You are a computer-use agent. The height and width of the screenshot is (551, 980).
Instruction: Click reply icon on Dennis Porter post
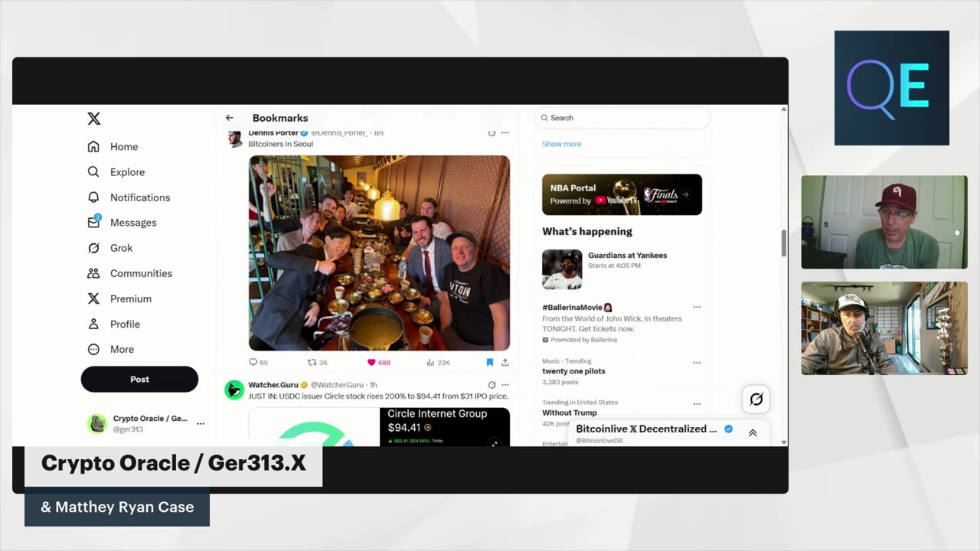click(x=253, y=362)
